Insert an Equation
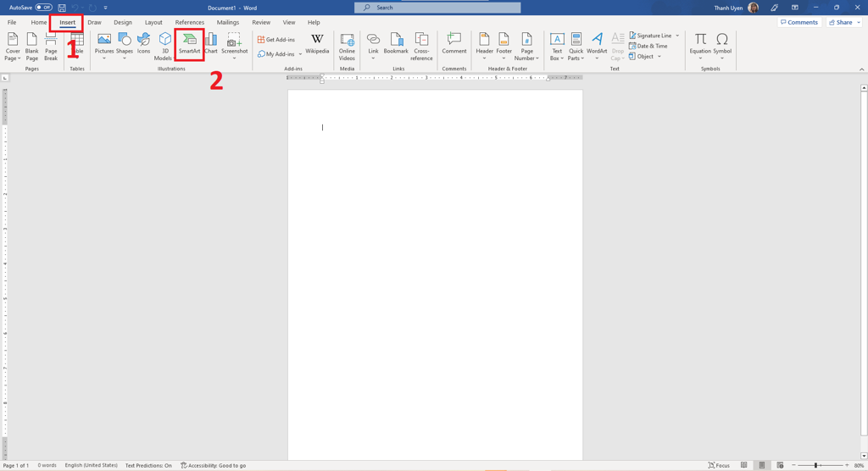Image resolution: width=868 pixels, height=471 pixels. 700,46
